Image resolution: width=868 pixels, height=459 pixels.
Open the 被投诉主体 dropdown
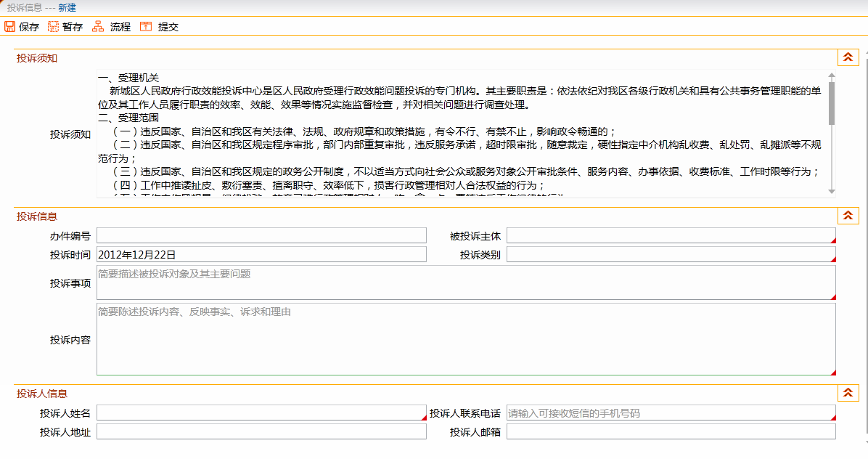pyautogui.click(x=671, y=235)
